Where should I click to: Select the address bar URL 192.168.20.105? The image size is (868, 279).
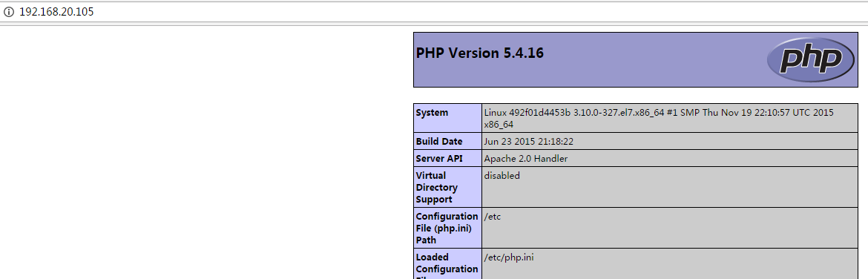tap(56, 12)
